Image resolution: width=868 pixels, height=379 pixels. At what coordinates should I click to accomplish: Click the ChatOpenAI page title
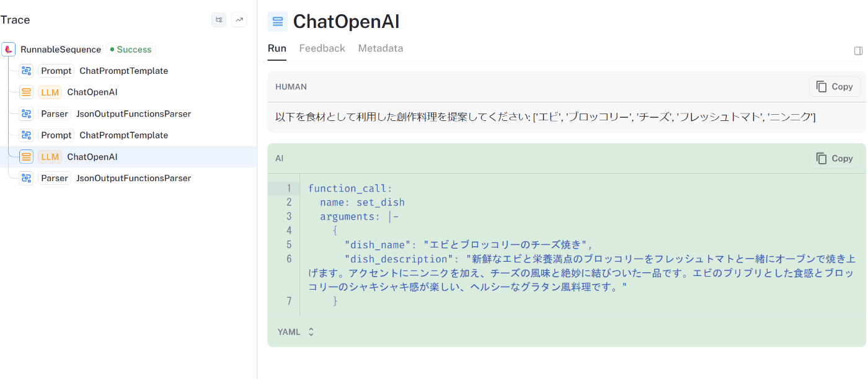pos(346,22)
